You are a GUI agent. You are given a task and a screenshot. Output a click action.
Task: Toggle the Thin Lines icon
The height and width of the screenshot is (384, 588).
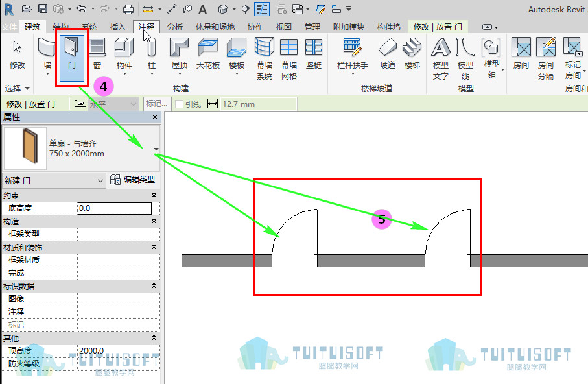tap(262, 9)
